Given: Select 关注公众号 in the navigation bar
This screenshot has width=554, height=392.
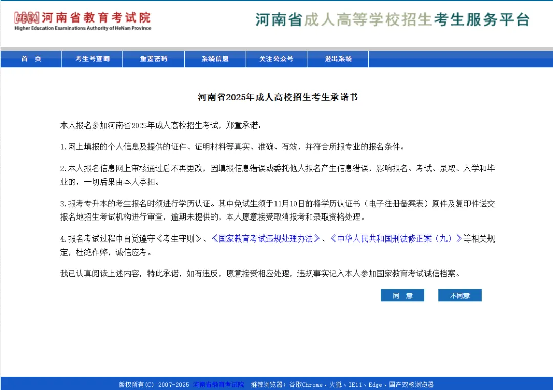Looking at the screenshot, I should tap(276, 59).
